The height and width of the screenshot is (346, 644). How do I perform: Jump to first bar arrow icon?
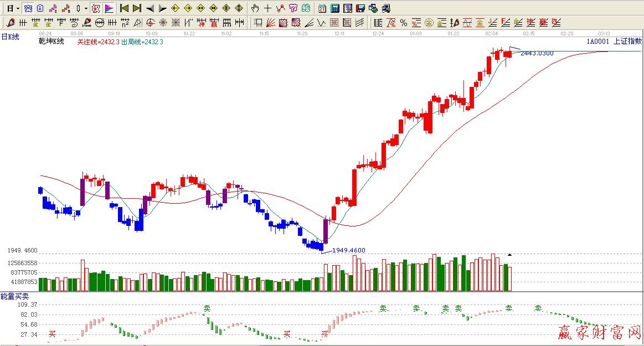pyautogui.click(x=125, y=8)
